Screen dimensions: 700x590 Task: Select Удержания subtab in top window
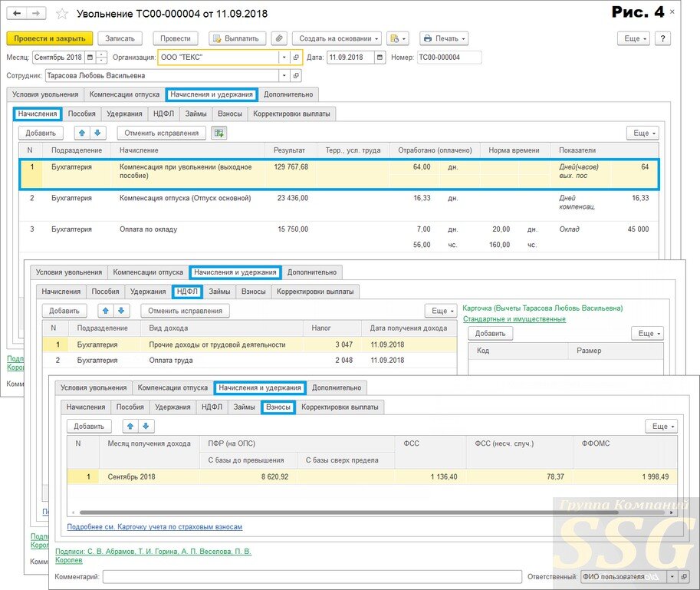tap(124, 114)
